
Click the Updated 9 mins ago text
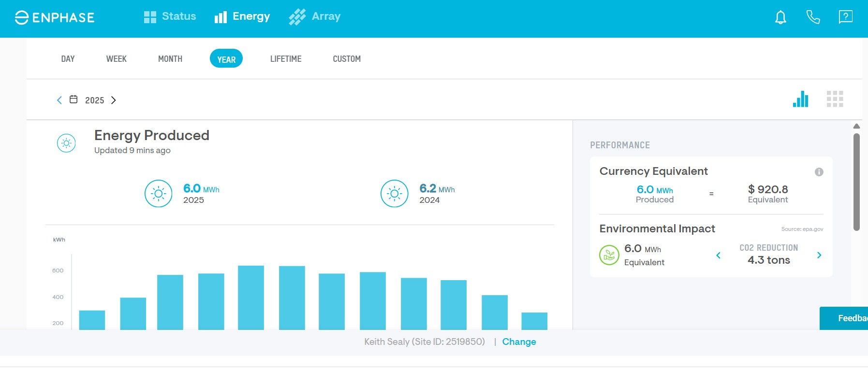click(x=132, y=150)
